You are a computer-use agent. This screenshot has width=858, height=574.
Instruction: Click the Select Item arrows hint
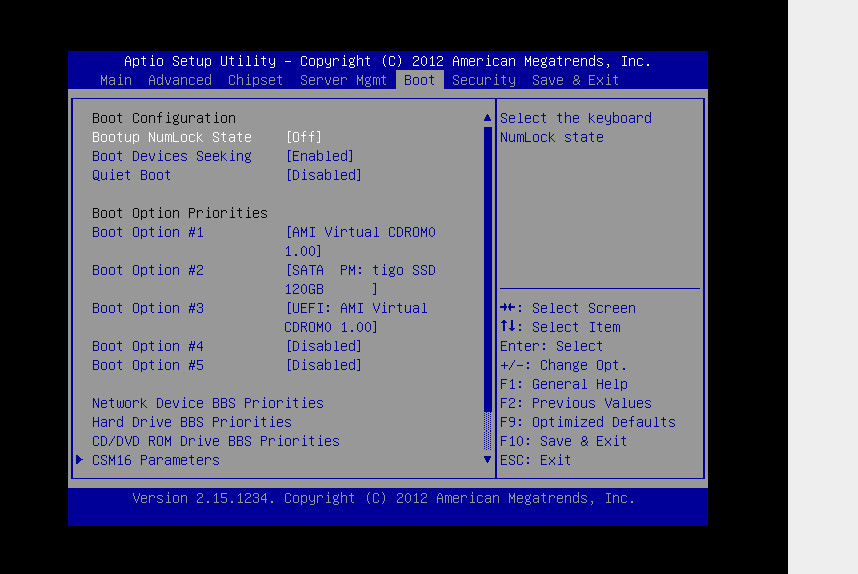pyautogui.click(x=560, y=327)
